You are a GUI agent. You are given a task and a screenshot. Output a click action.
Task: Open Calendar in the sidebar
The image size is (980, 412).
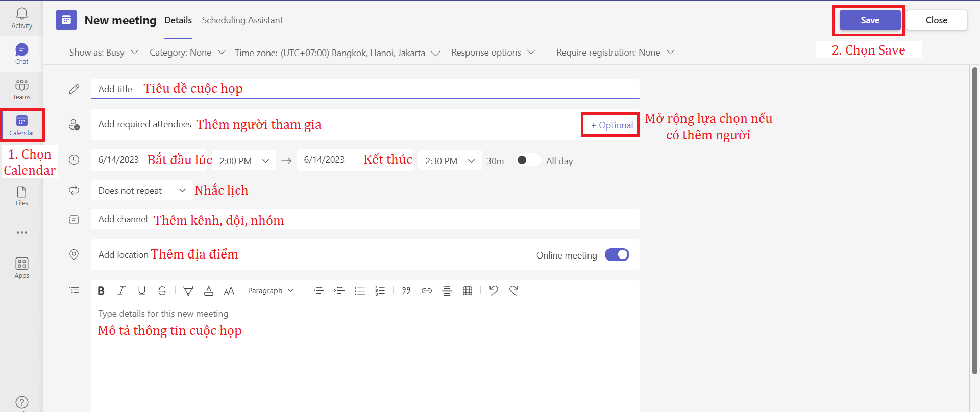click(21, 125)
